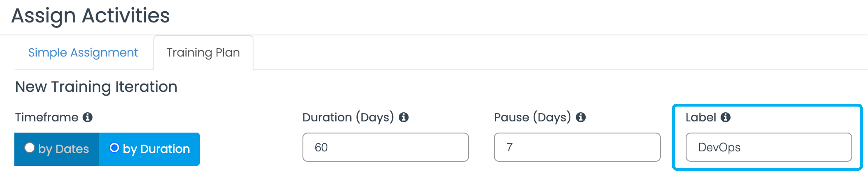Screen dimensions: 868x174
Task: Click the by Dates button text
Action: [63, 149]
